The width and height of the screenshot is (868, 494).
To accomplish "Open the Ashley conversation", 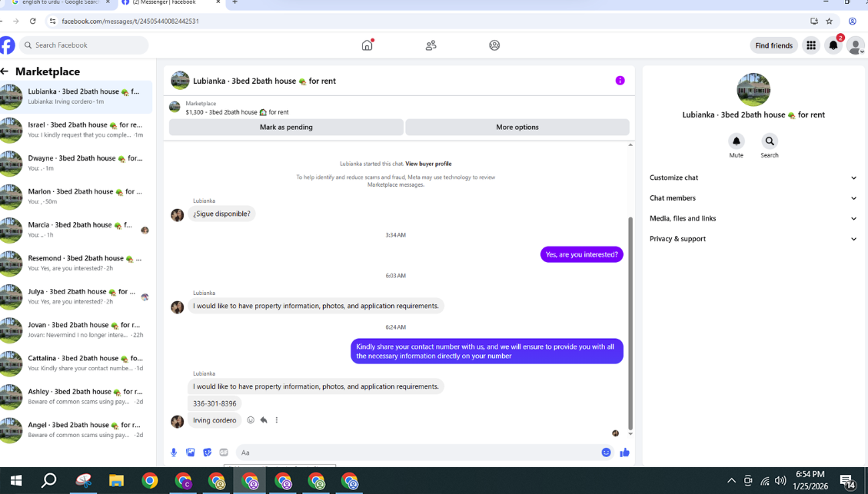I will point(76,396).
